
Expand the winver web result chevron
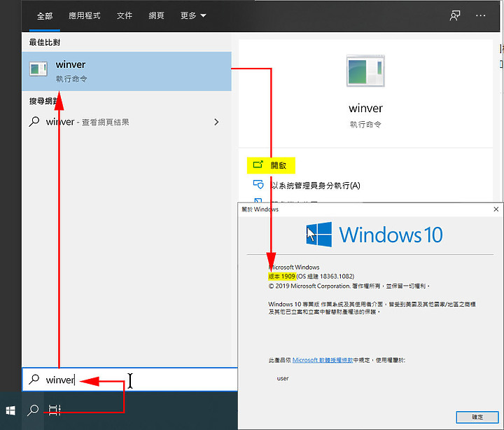point(216,122)
